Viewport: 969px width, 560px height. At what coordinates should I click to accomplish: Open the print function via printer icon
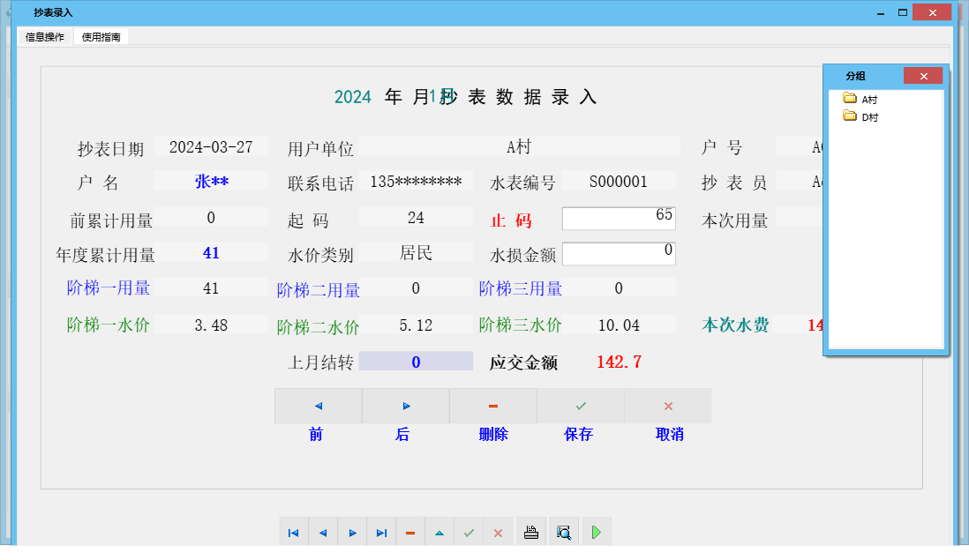tap(530, 531)
